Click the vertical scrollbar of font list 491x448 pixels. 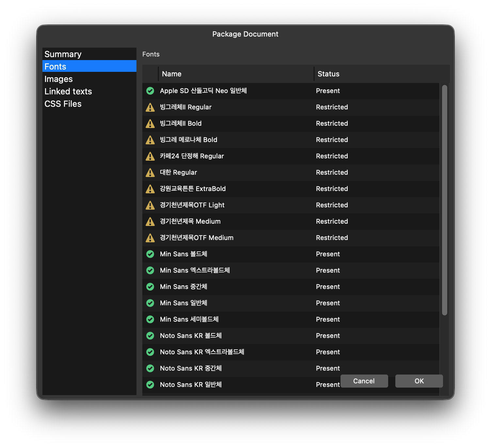444,200
